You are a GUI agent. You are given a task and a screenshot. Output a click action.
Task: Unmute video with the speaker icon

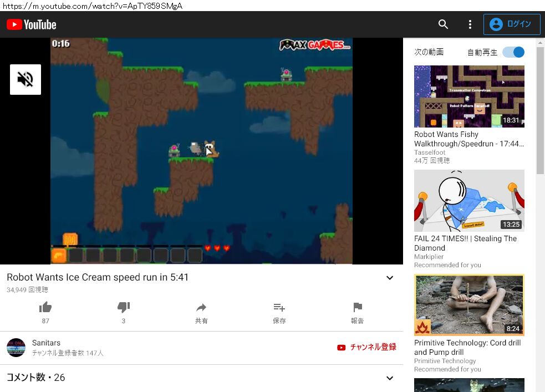click(x=26, y=80)
